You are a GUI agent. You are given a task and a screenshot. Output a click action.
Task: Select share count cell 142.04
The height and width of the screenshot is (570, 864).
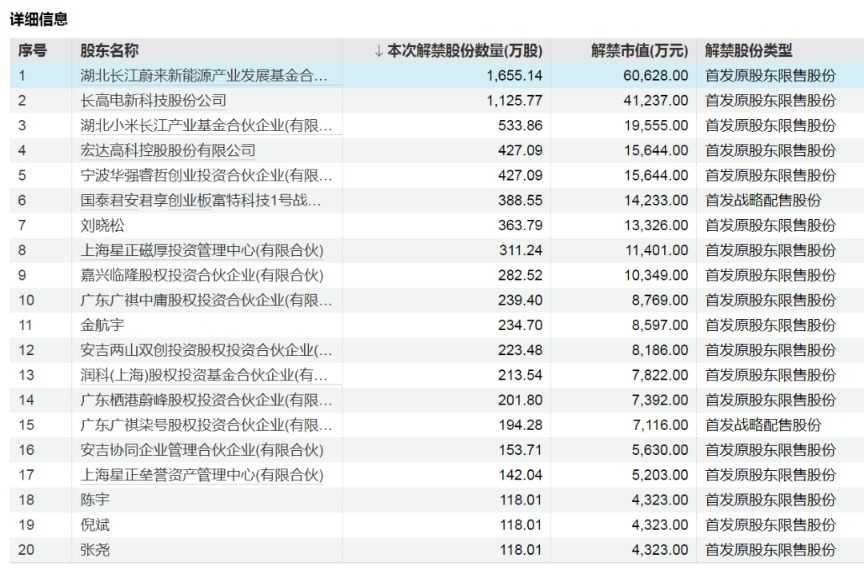[x=521, y=475]
